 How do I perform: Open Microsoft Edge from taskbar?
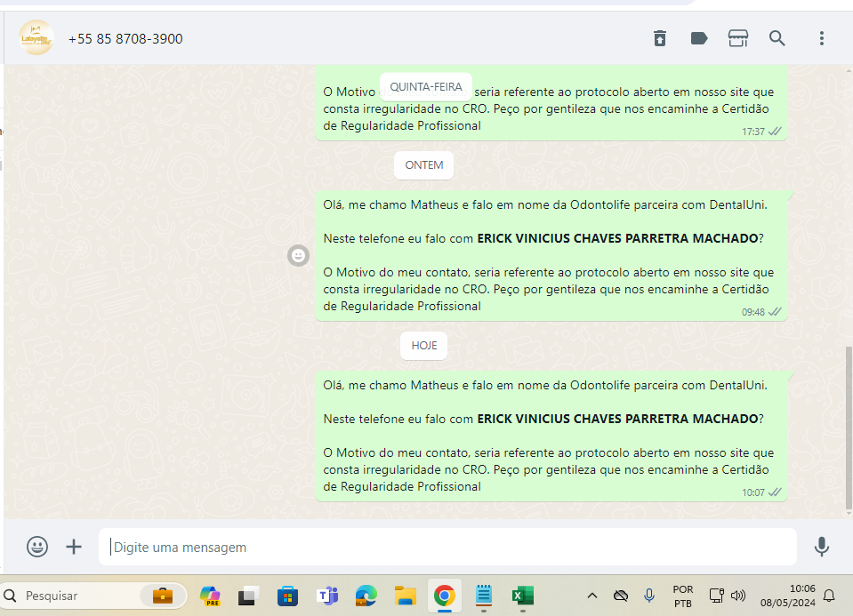tap(366, 596)
